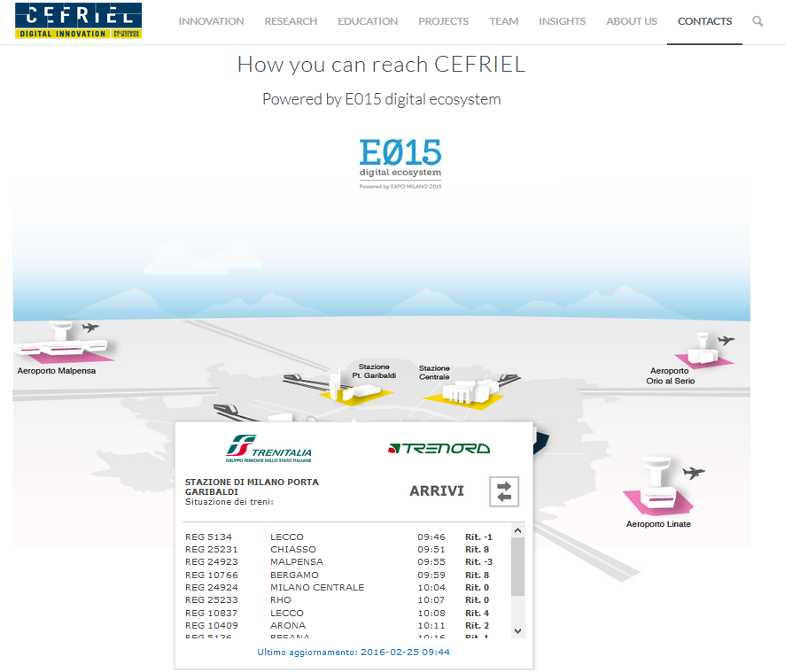The width and height of the screenshot is (800, 672).
Task: Click the Aeroporto Malpensa airport icon
Action: 64,342
